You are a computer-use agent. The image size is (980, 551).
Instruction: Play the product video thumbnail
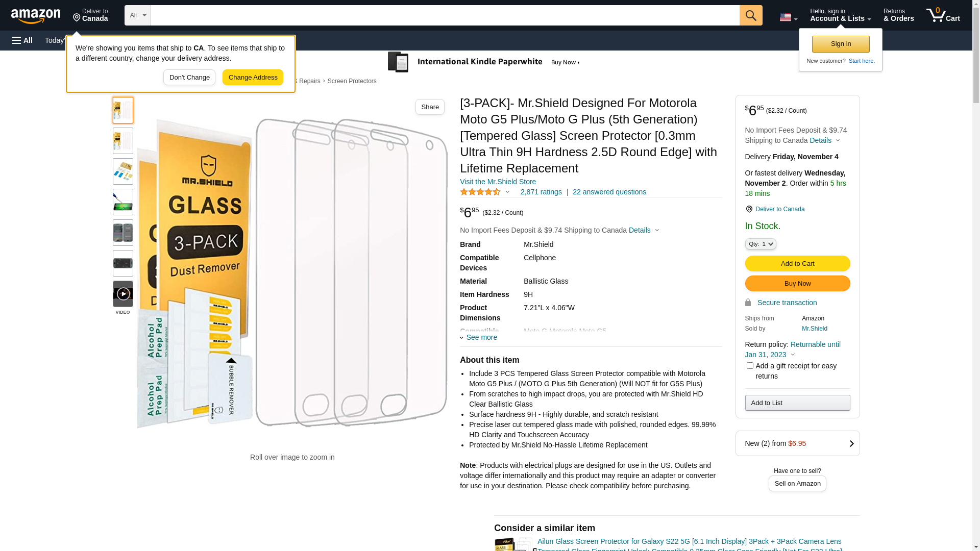coord(123,294)
